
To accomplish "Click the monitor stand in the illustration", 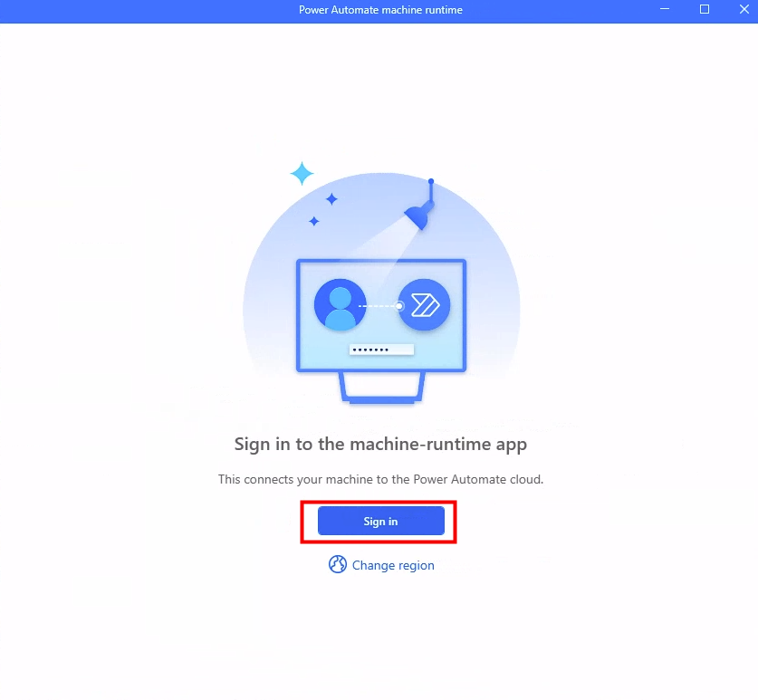I will (382, 388).
